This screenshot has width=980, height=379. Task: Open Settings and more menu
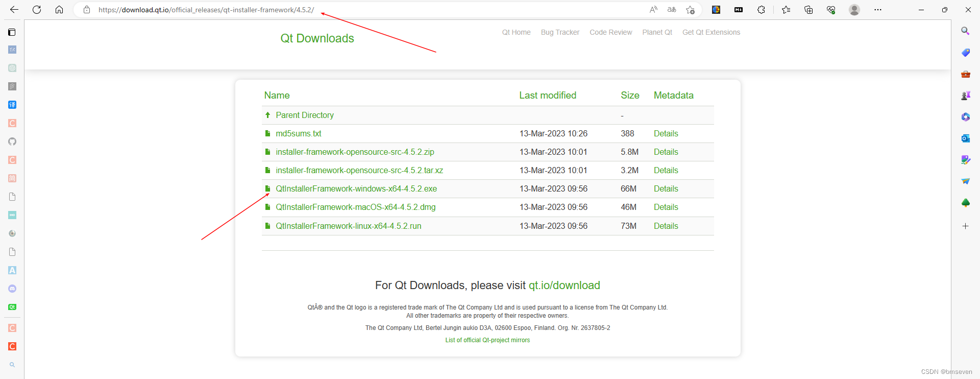[878, 10]
